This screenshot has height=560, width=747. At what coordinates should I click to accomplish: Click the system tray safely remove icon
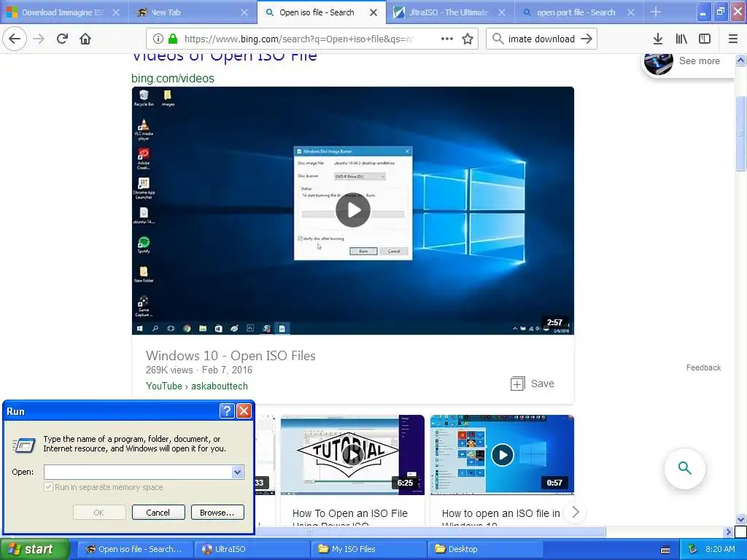click(693, 549)
